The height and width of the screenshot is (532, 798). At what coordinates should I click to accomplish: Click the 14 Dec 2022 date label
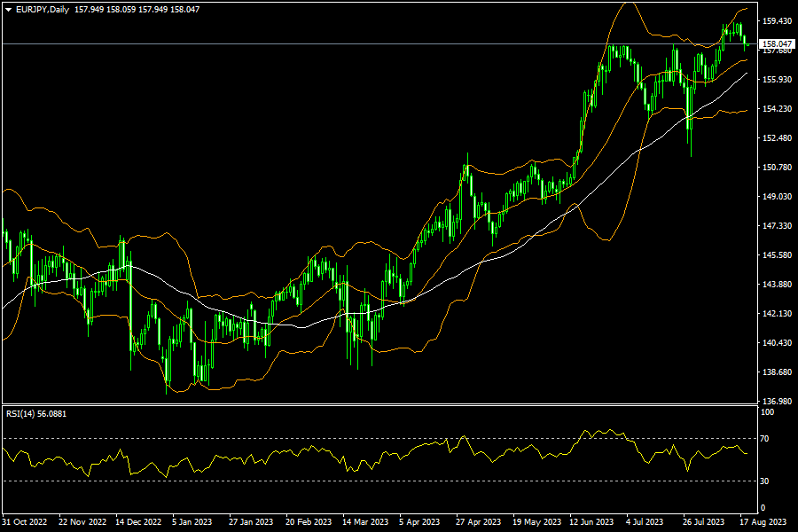(x=138, y=522)
